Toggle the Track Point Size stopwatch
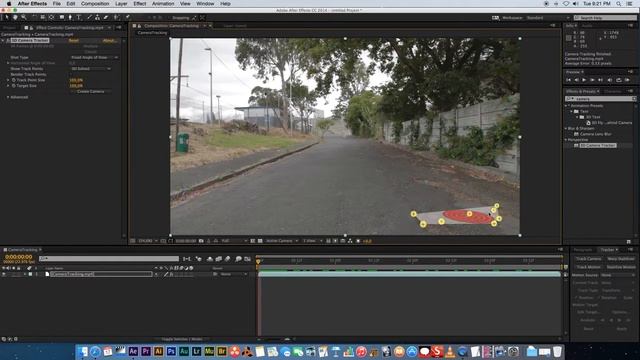The image size is (640, 360). (13, 80)
